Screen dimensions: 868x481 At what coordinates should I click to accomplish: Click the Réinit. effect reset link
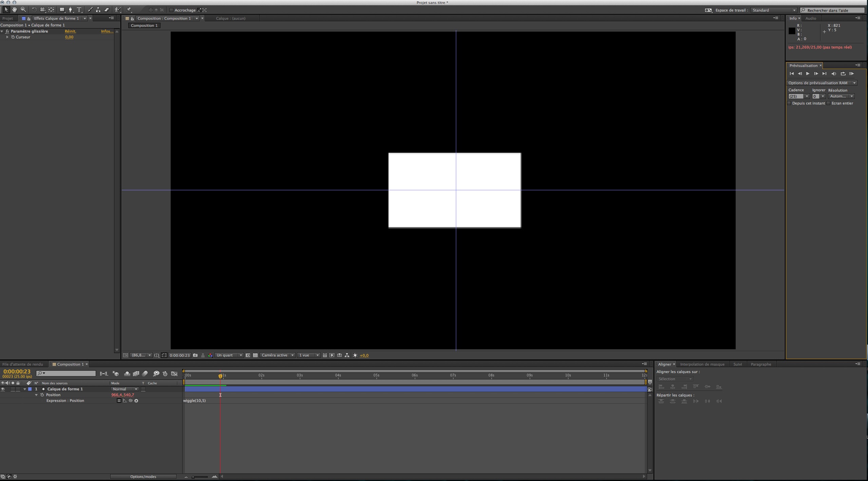click(70, 31)
